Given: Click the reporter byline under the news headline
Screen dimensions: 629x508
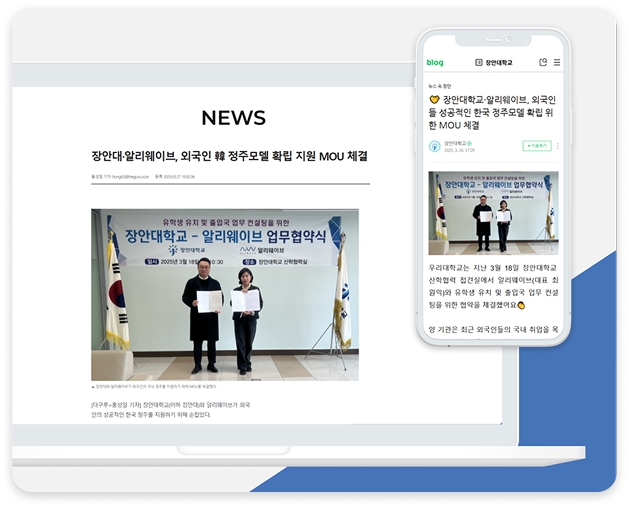Looking at the screenshot, I should (x=120, y=177).
